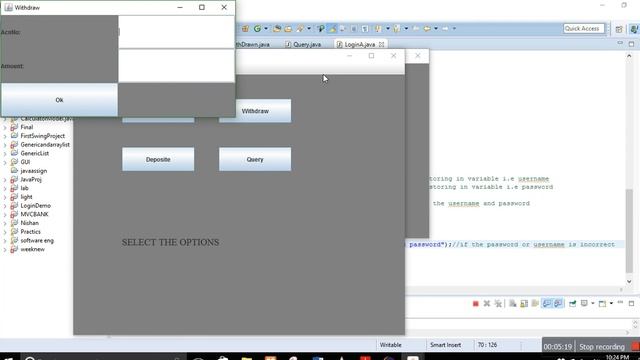Open the New Java Class dropdown arrow

266,29
